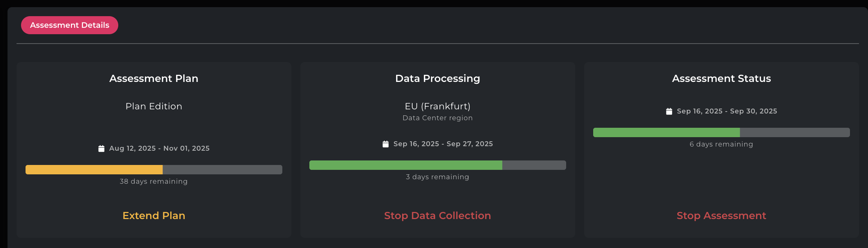This screenshot has height=248, width=868.
Task: Click the Assessment Status progress bar
Action: (721, 132)
